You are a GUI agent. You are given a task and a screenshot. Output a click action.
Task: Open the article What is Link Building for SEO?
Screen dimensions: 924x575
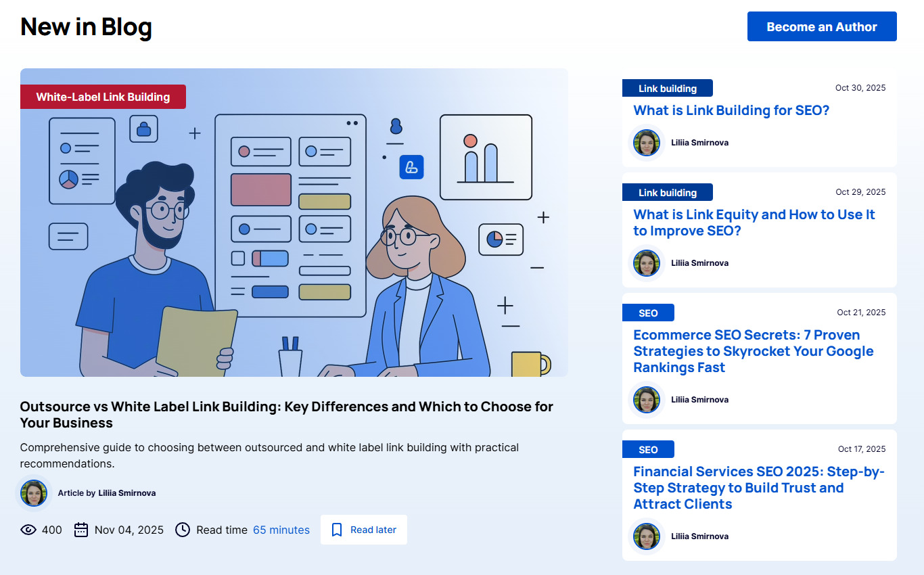731,110
